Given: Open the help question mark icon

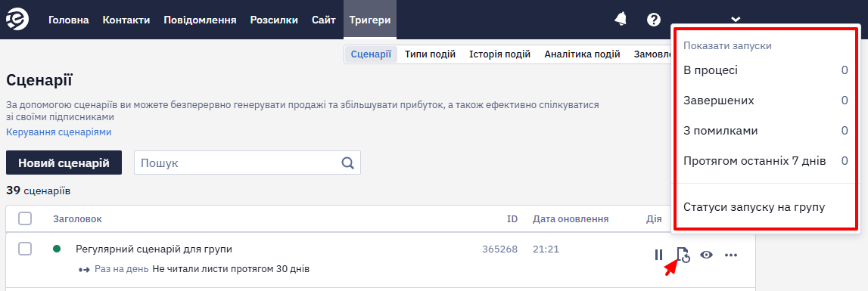Looking at the screenshot, I should [654, 20].
